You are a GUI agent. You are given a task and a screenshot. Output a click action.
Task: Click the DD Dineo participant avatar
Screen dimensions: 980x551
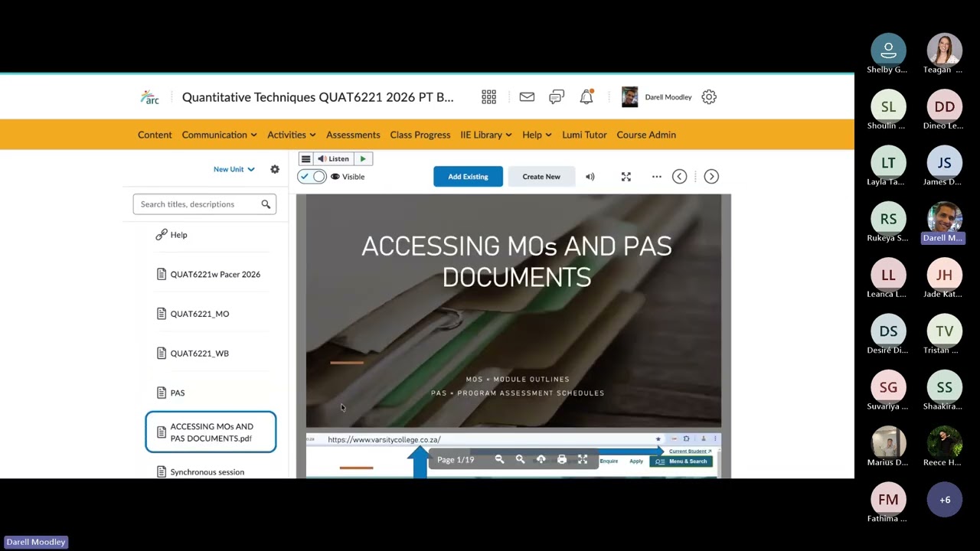pyautogui.click(x=945, y=106)
